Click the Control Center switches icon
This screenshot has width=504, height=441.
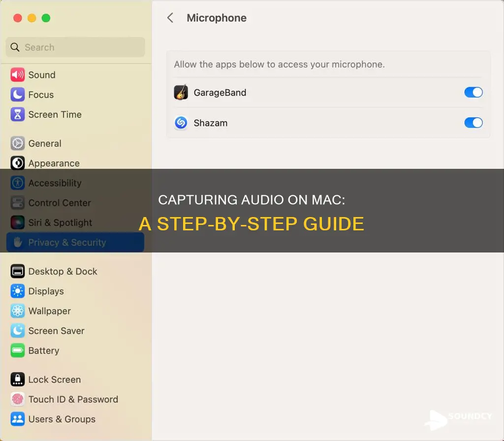pyautogui.click(x=17, y=203)
